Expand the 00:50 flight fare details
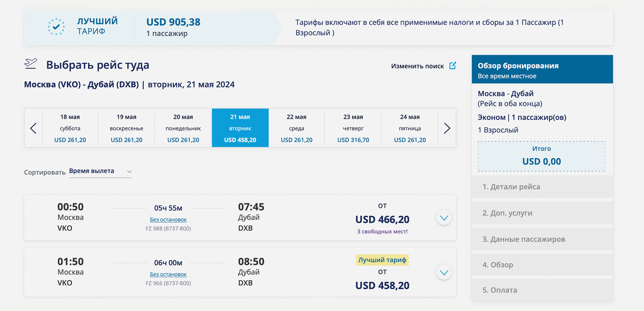 click(444, 218)
